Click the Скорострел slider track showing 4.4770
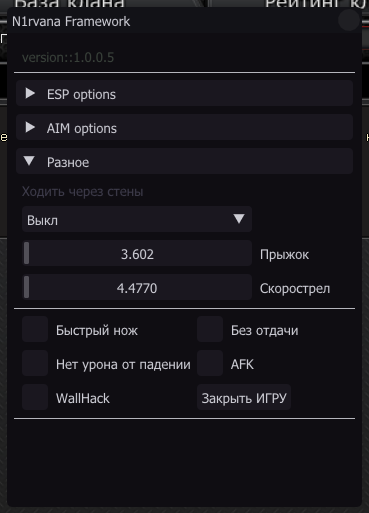The width and height of the screenshot is (369, 513). [137, 287]
